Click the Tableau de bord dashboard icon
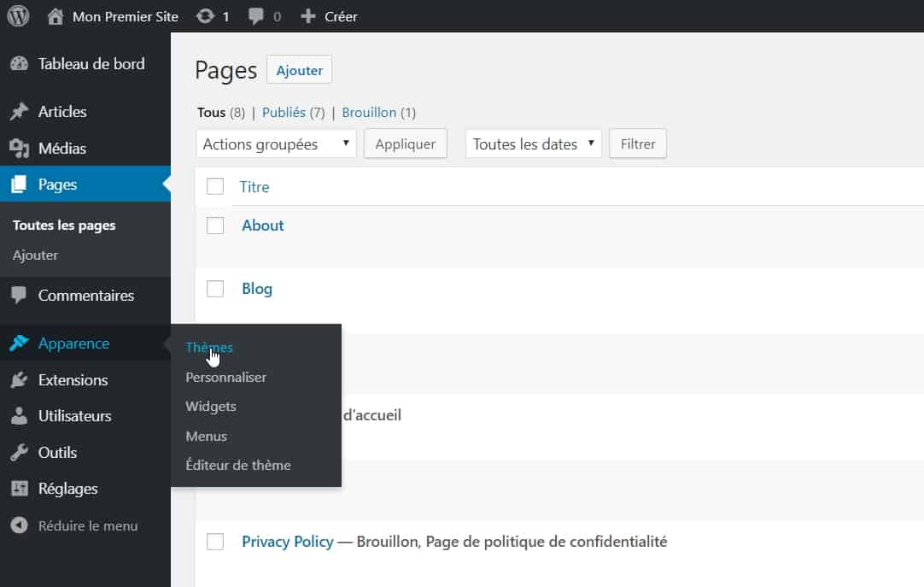The width and height of the screenshot is (924, 587). pos(20,63)
